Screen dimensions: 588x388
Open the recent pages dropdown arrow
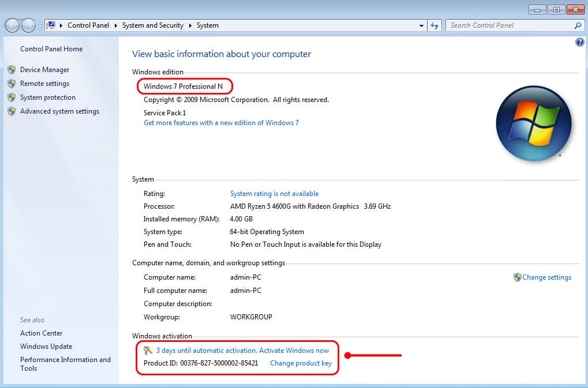(40, 26)
